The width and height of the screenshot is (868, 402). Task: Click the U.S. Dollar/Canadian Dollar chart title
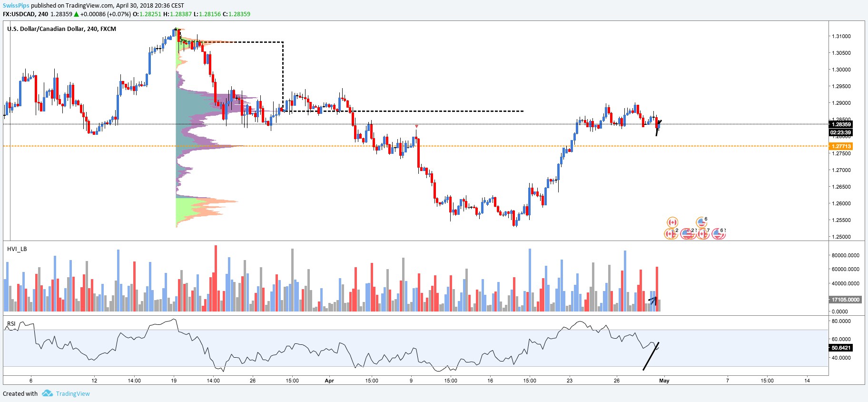point(61,29)
